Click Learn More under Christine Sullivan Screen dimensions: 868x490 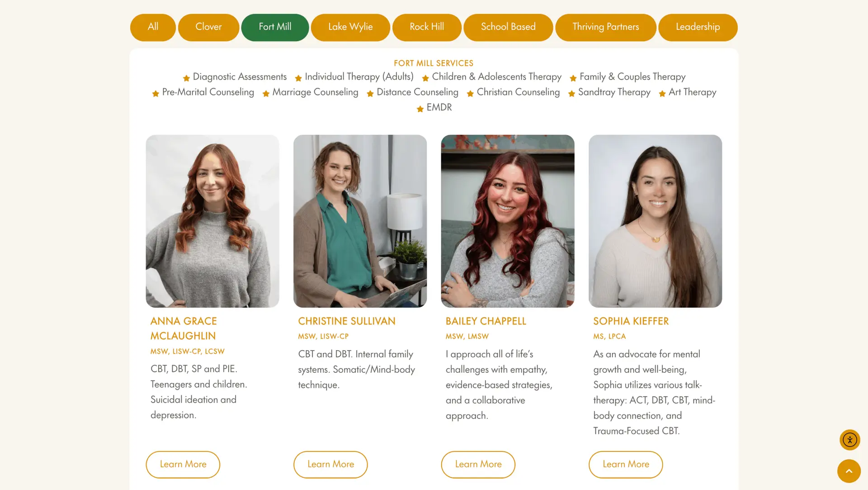click(x=330, y=464)
